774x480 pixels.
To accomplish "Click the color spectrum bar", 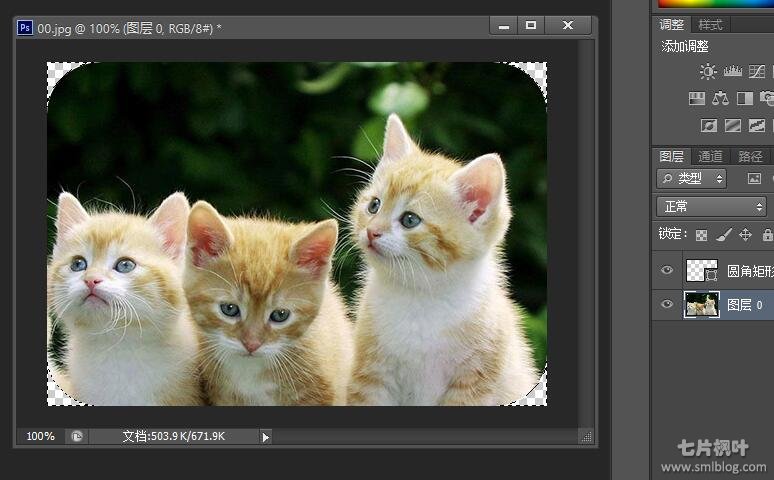I will (x=714, y=5).
